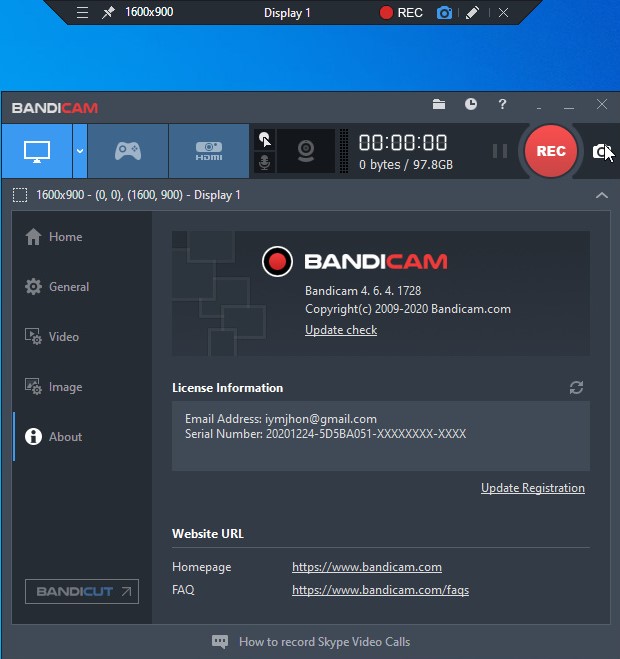620x659 pixels.
Task: Click the 0 bytes / 97.8GB storage text
Action: click(406, 164)
